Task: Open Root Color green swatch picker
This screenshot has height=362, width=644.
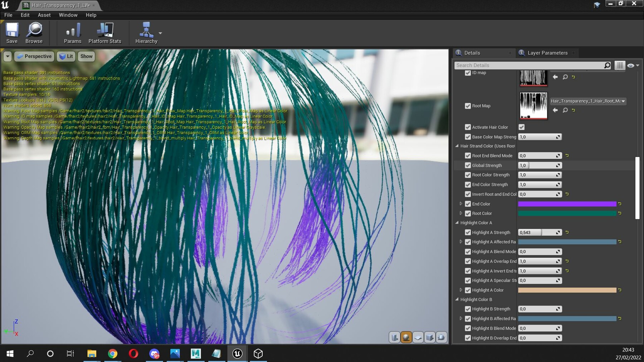Action: 567,213
